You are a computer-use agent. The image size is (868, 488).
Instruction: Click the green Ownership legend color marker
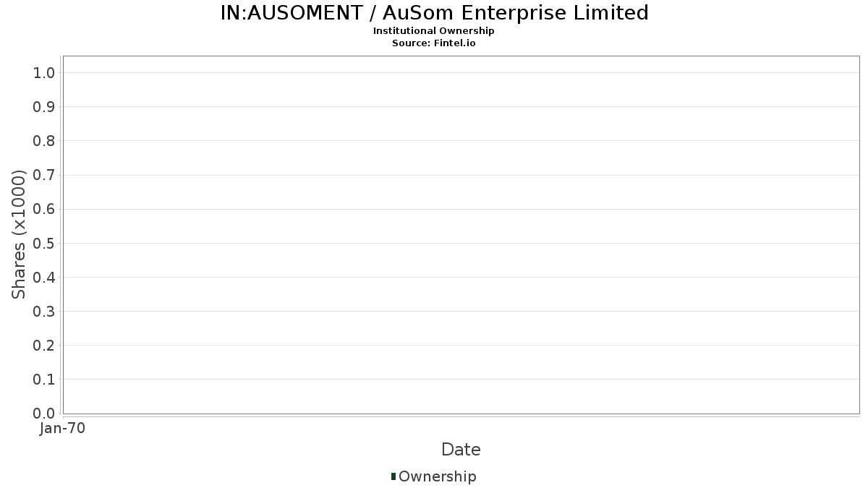(393, 476)
